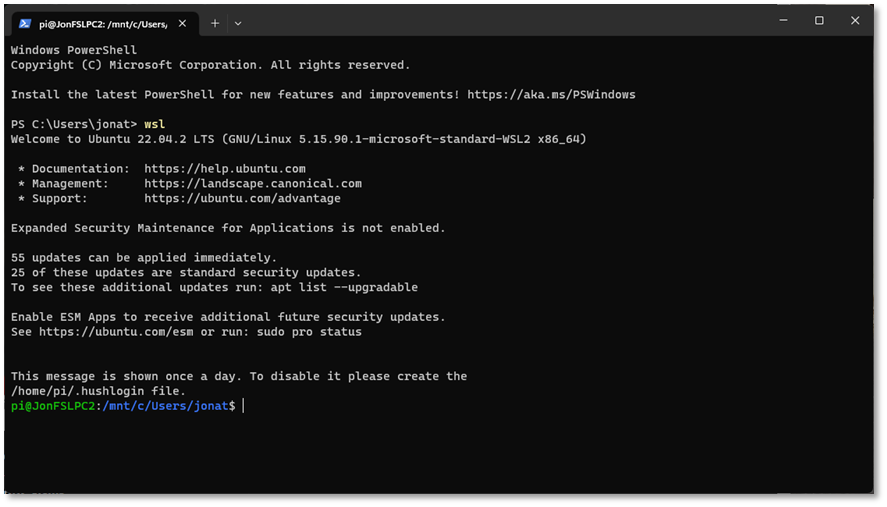
Task: Expand the new tab profile dropdown chevron
Action: (x=238, y=24)
